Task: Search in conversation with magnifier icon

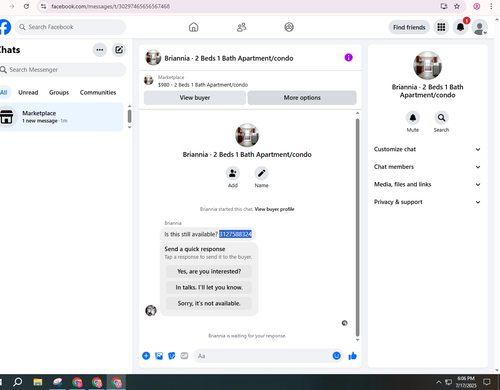Action: (441, 118)
